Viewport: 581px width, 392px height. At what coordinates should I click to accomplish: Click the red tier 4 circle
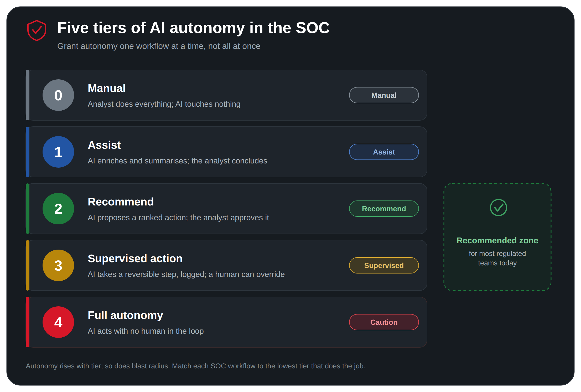pyautogui.click(x=58, y=322)
